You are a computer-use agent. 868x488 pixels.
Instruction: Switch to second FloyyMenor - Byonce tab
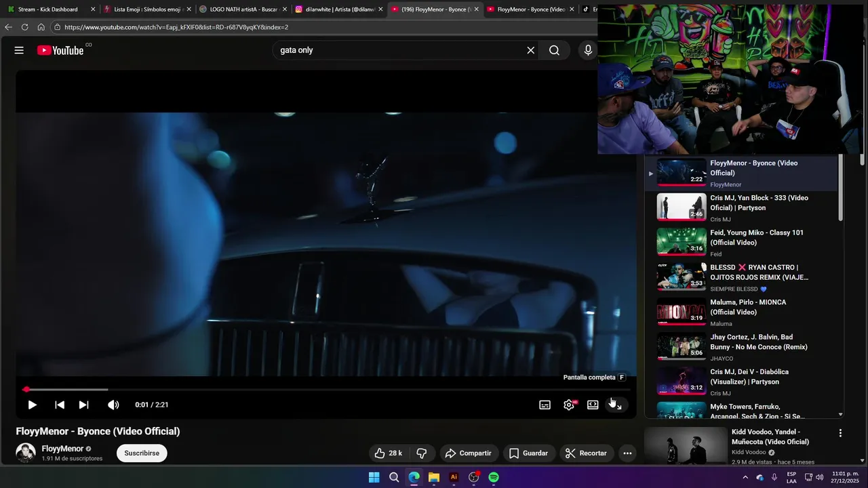[x=531, y=9]
